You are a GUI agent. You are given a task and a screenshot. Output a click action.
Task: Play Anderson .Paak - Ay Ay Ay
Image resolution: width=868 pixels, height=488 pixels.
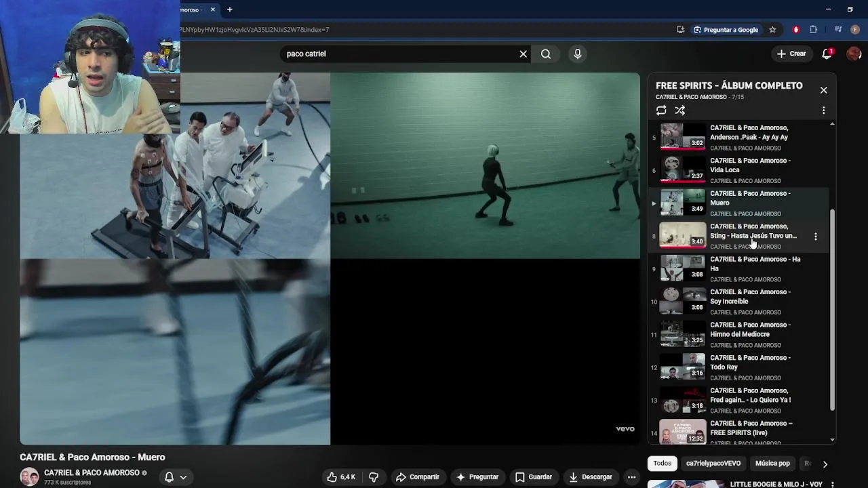[739, 137]
